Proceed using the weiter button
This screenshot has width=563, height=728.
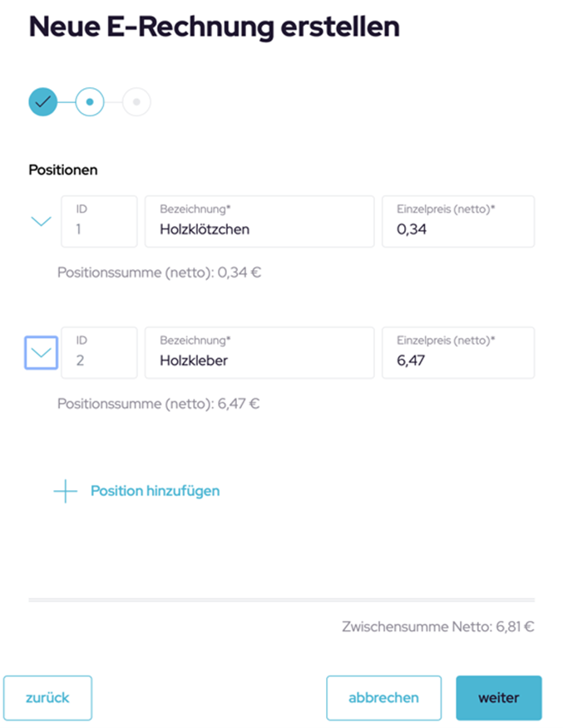click(498, 697)
